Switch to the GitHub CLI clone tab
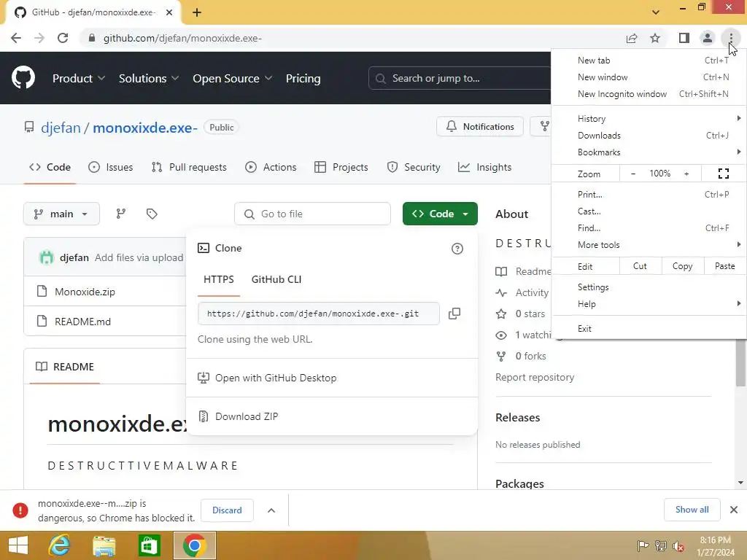The height and width of the screenshot is (560, 747). [x=276, y=279]
